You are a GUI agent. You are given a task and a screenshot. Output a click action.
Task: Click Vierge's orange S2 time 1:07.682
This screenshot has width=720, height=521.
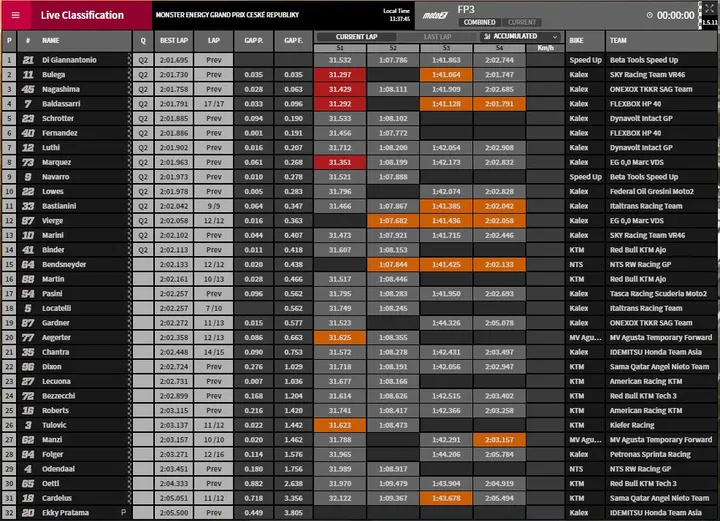[x=393, y=220]
